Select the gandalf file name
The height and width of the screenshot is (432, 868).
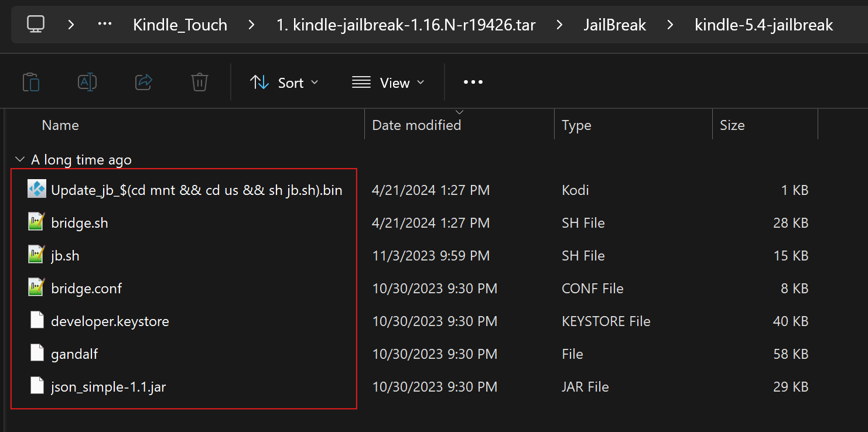click(x=74, y=354)
